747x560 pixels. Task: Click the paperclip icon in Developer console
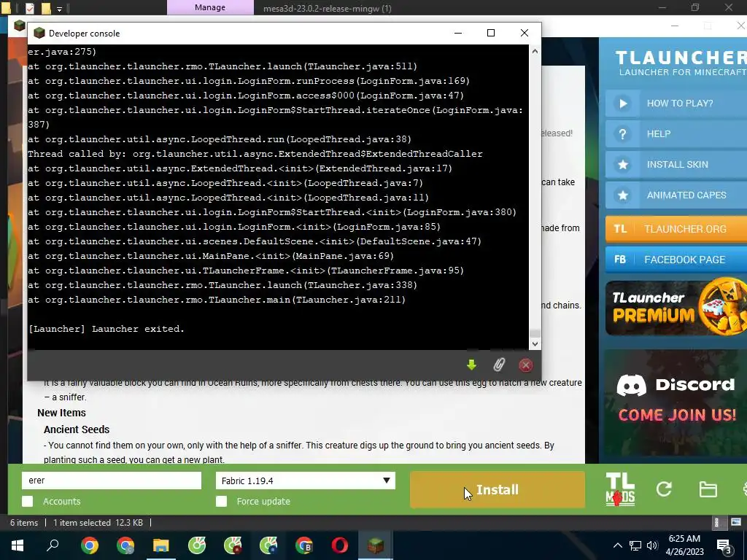(x=498, y=365)
